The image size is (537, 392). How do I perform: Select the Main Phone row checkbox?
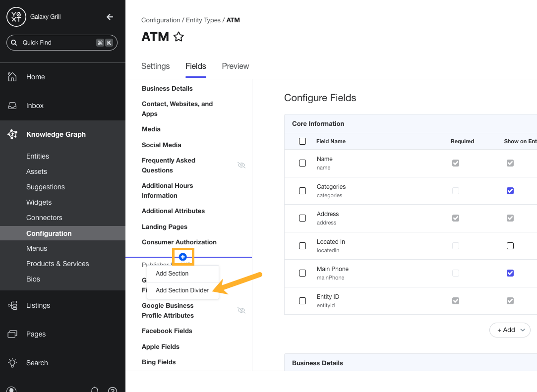point(302,273)
